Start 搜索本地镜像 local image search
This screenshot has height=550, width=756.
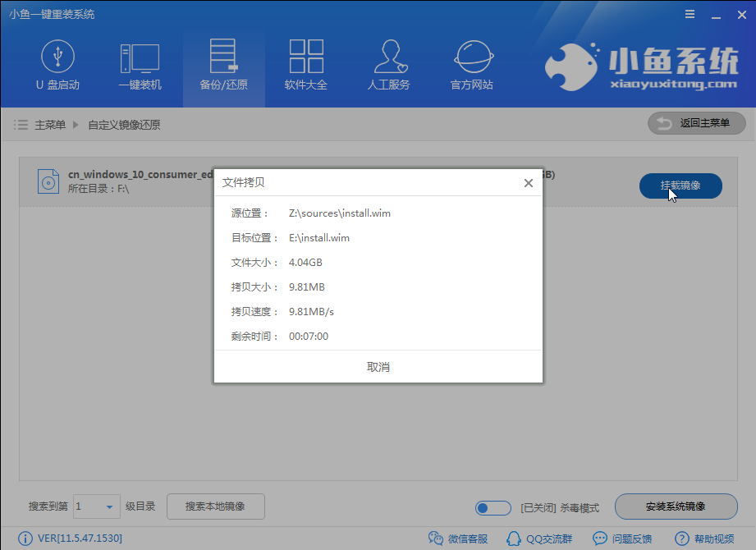[215, 507]
